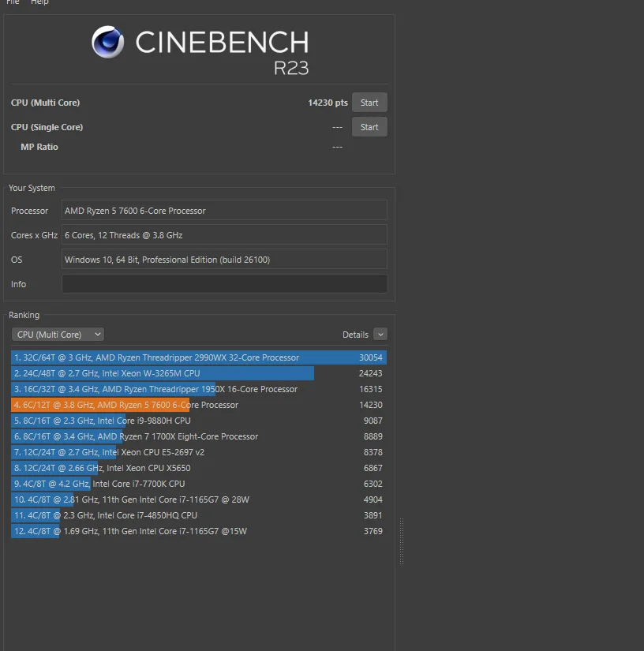The image size is (644, 651).
Task: Select ranking row Intel Core i9-9880H
Action: (x=198, y=421)
